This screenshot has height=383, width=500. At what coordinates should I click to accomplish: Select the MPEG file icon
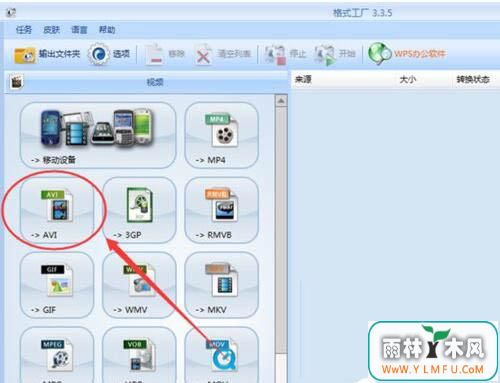tap(57, 355)
